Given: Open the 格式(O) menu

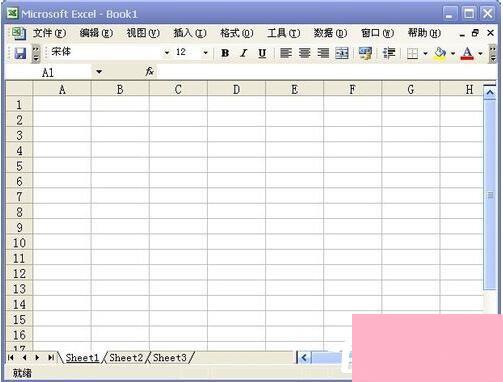Looking at the screenshot, I should 237,33.
